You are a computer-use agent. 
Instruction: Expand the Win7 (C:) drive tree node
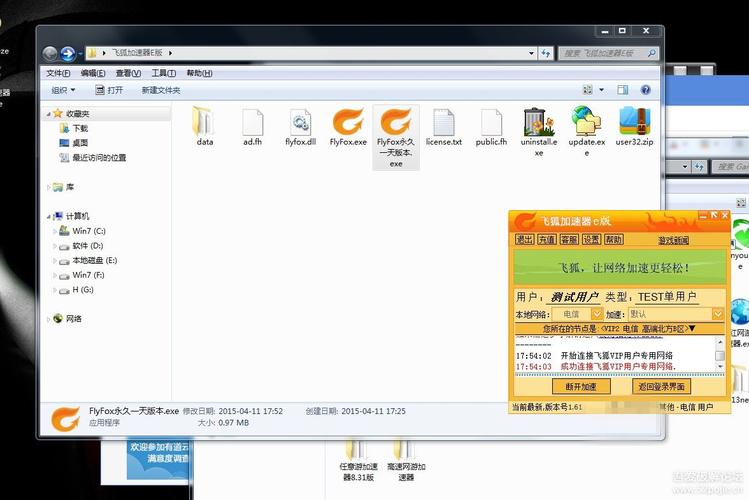53,230
